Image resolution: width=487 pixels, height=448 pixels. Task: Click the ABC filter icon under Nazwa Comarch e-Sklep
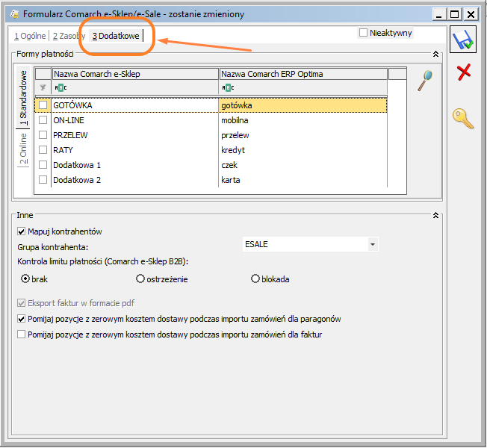tap(61, 88)
